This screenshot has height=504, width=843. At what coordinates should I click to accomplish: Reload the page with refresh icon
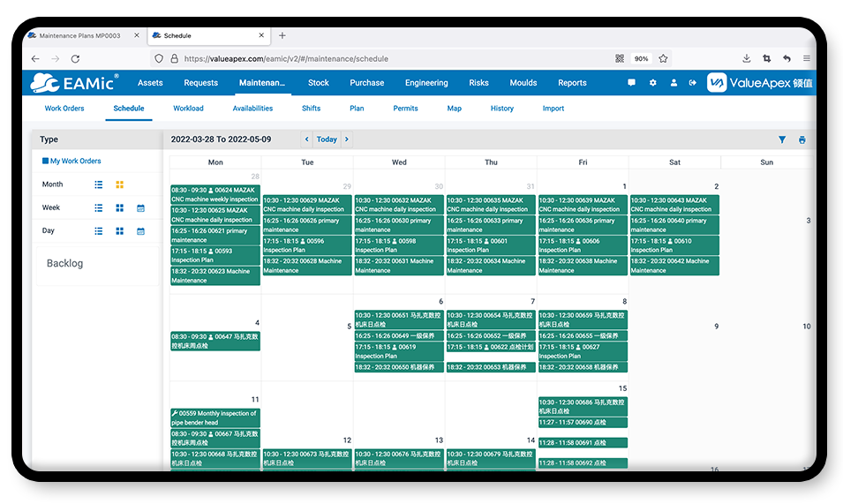coord(75,58)
